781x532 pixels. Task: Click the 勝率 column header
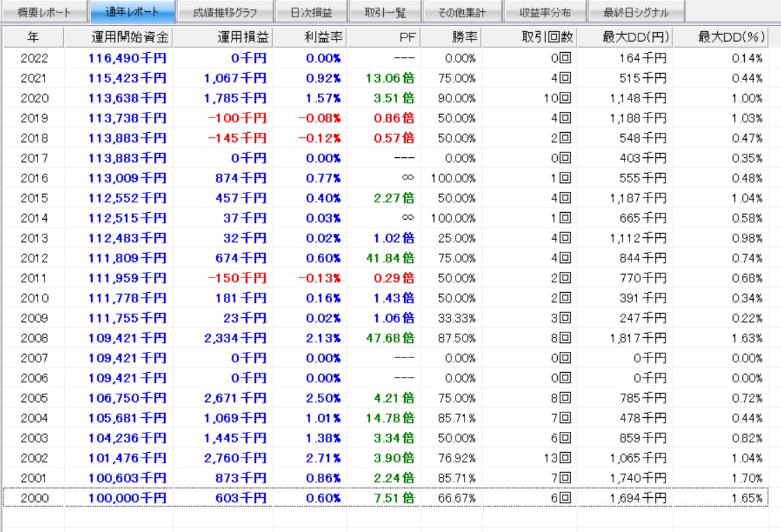point(451,36)
